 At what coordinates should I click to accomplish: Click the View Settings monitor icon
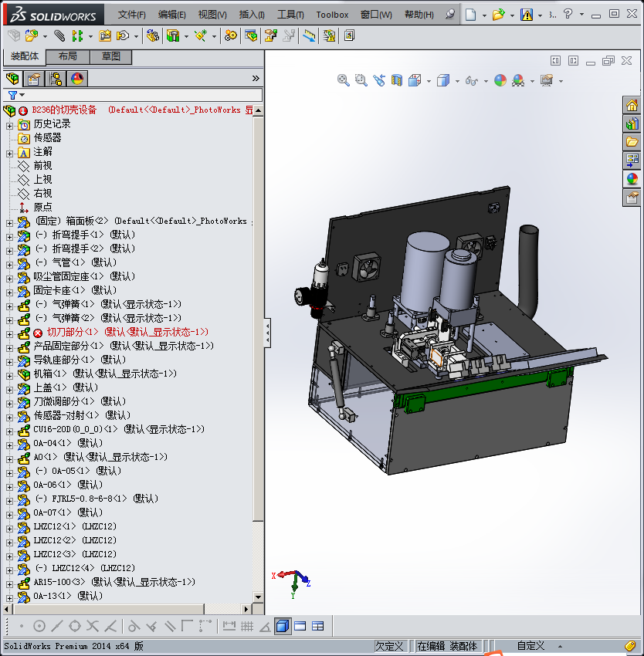(x=547, y=80)
